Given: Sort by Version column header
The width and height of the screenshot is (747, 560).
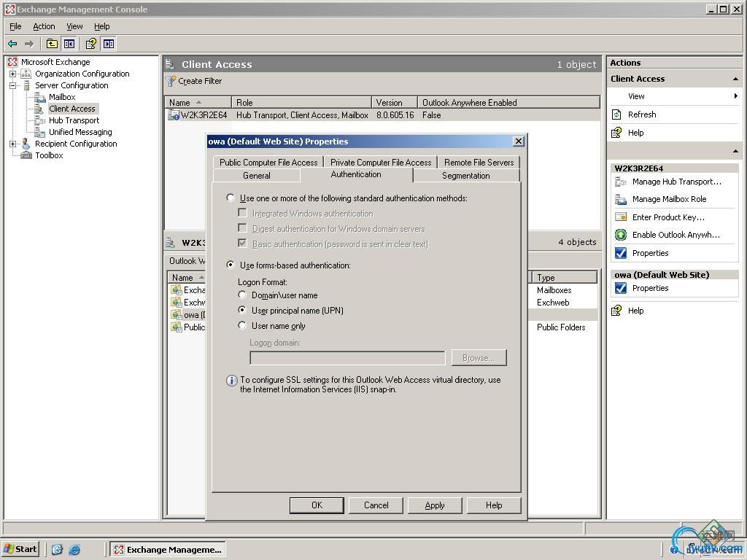Looking at the screenshot, I should coord(395,102).
